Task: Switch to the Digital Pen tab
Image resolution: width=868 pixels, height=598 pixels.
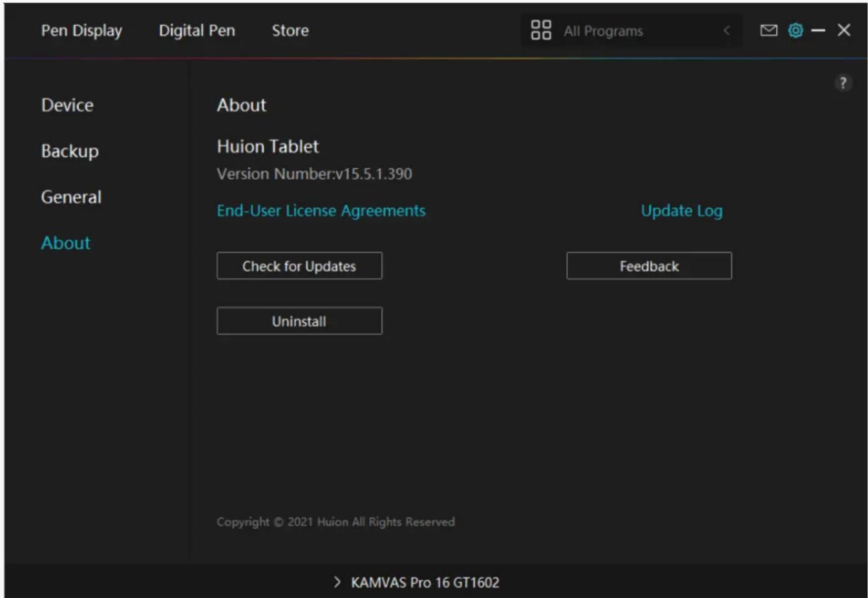Action: pos(197,30)
